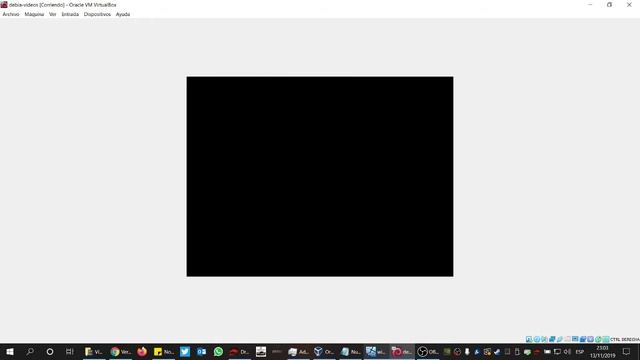
Task: Click the shared folders status icon
Action: pyautogui.click(x=567, y=339)
